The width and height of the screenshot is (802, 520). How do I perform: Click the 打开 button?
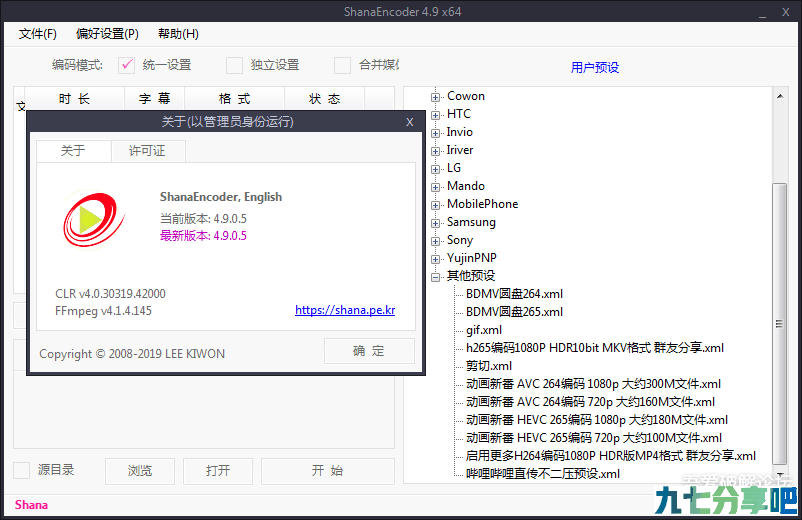[x=218, y=471]
